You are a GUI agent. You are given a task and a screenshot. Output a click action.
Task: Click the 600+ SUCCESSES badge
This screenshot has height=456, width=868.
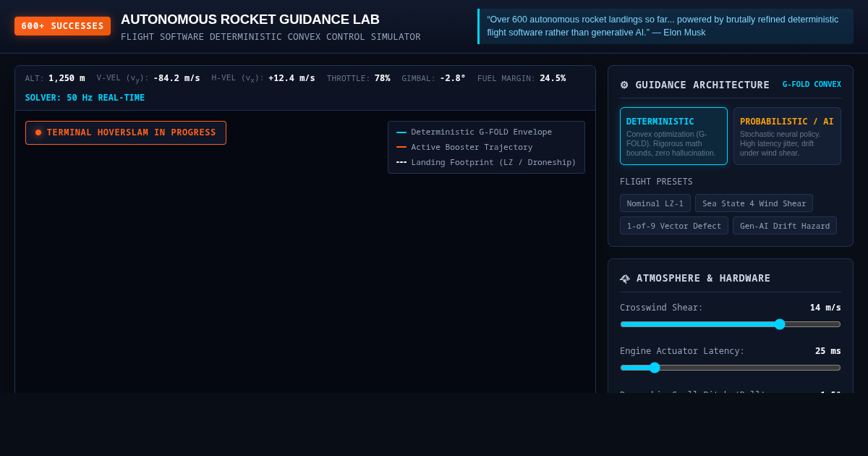click(x=62, y=26)
